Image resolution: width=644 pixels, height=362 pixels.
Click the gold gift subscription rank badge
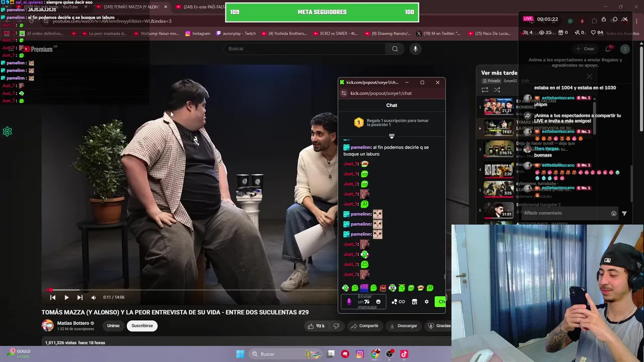coord(359,123)
